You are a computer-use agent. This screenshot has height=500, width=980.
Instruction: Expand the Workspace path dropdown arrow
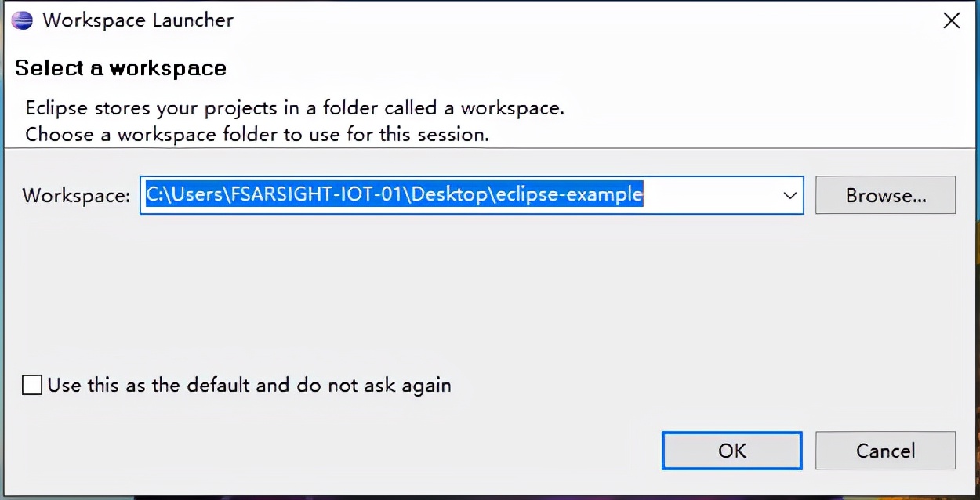(789, 196)
